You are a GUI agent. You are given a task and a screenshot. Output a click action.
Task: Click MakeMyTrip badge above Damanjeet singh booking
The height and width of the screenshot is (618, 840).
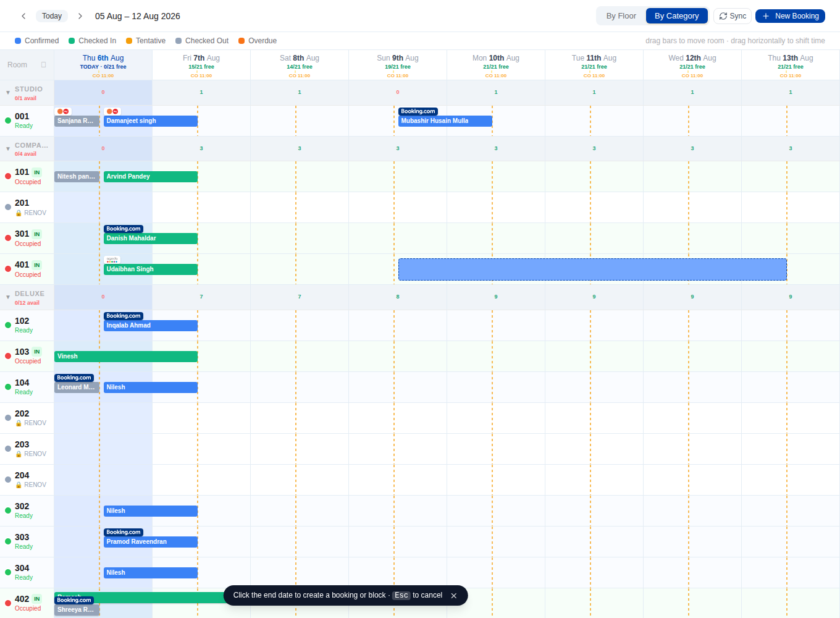(x=112, y=111)
